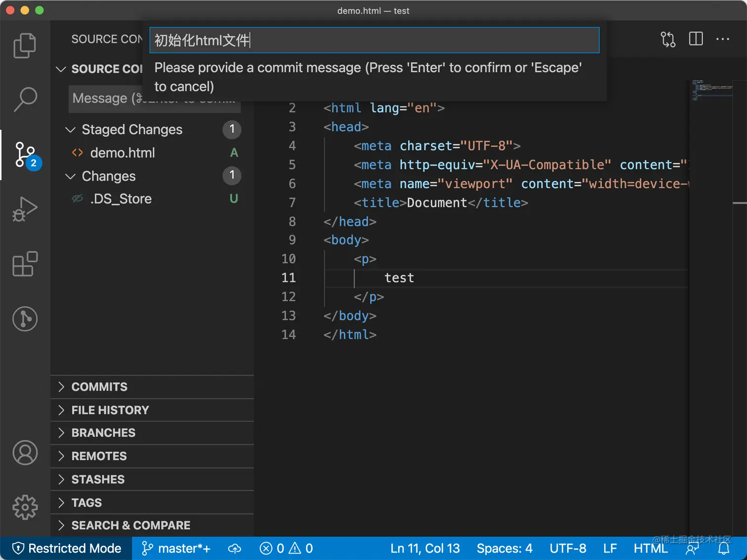Click the commit message prompt input field
Screen dimensions: 747x560
374,40
